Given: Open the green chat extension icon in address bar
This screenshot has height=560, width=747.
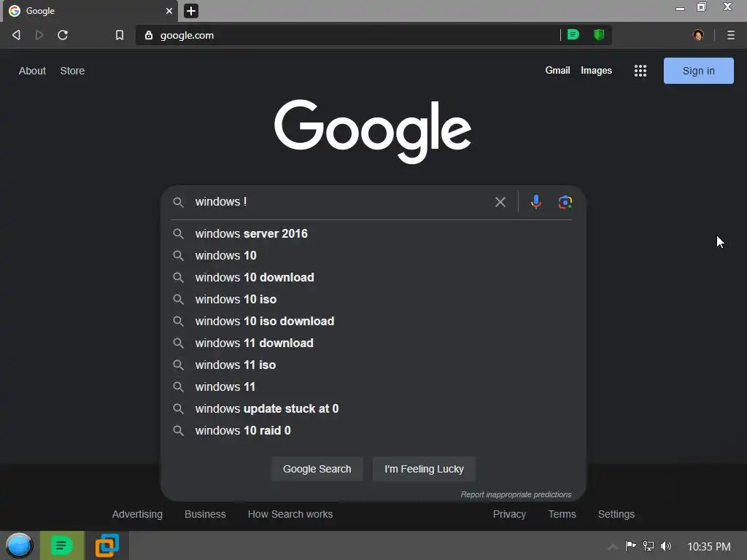Looking at the screenshot, I should 573,35.
